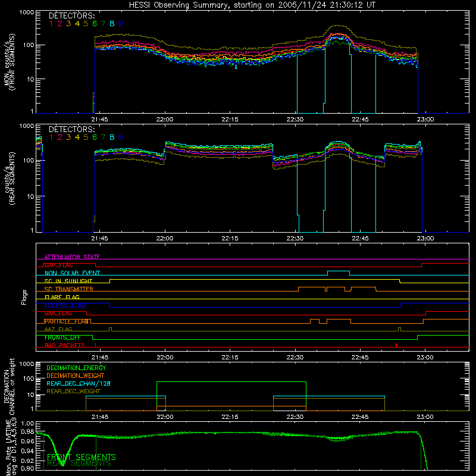
Task: Click the 21:45 tick label under the decimation plot
Action: click(99, 417)
